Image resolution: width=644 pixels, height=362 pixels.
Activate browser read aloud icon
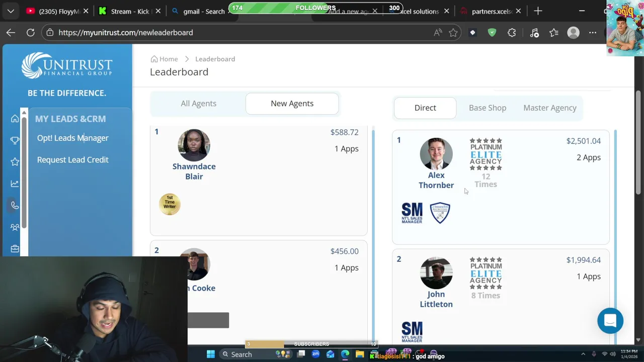[438, 33]
